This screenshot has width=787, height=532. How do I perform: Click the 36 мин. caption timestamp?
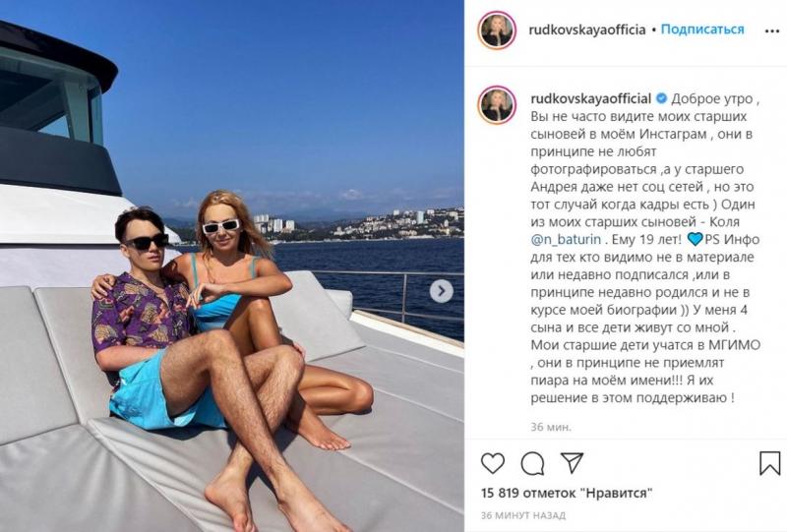(551, 427)
